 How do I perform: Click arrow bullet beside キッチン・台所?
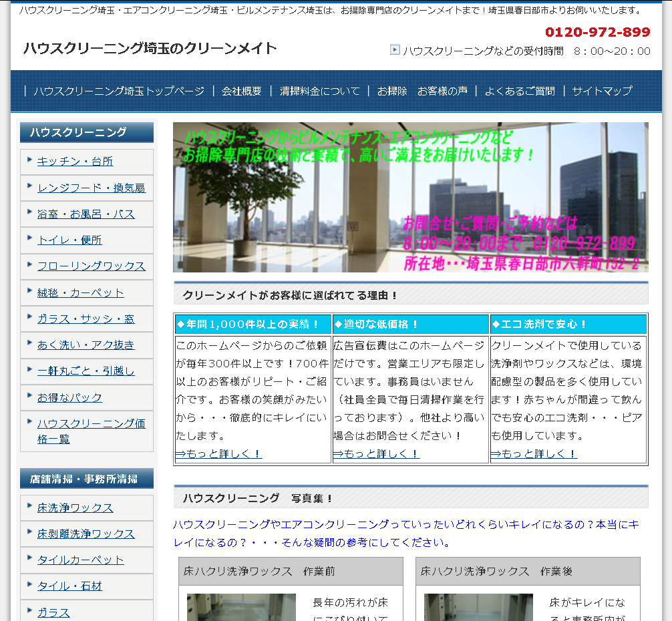[29, 160]
